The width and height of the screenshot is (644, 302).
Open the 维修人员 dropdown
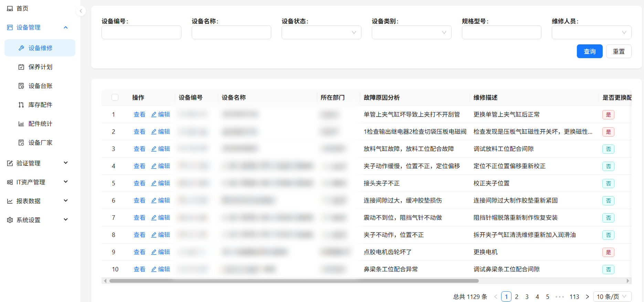(591, 32)
